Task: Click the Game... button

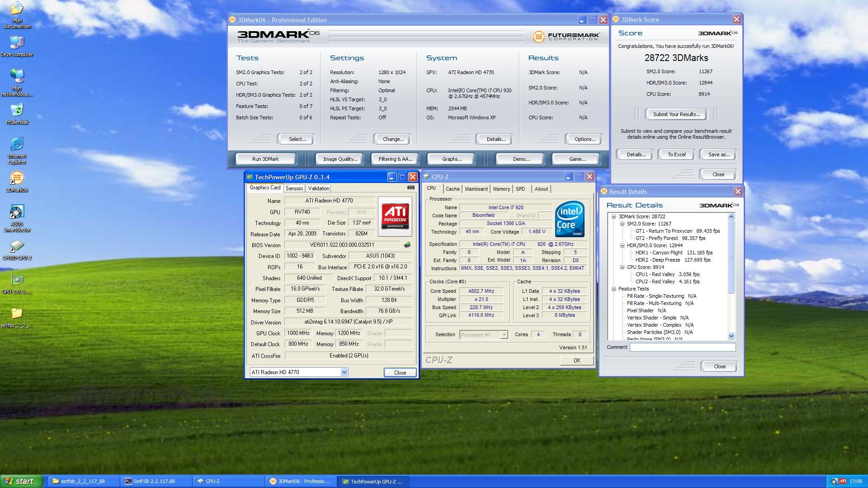Action: [x=577, y=159]
